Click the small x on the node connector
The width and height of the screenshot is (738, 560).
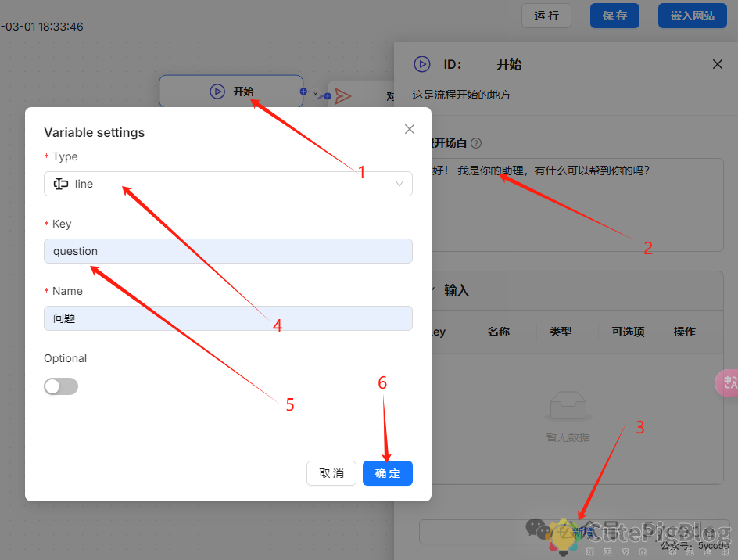(x=316, y=95)
